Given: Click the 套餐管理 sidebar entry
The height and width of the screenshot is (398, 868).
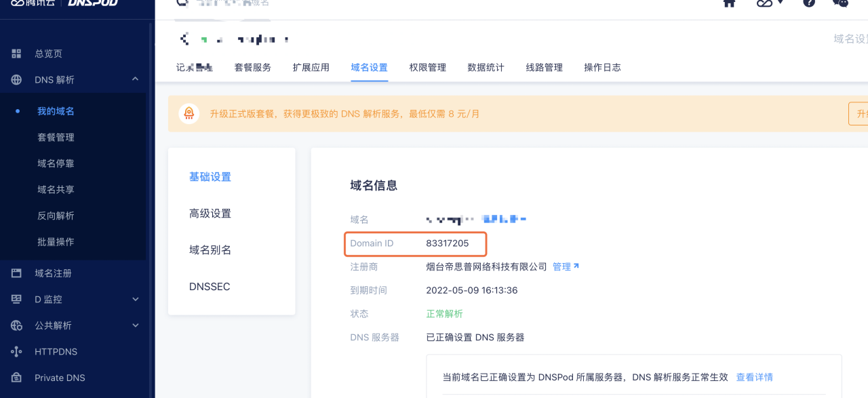Looking at the screenshot, I should coord(57,137).
